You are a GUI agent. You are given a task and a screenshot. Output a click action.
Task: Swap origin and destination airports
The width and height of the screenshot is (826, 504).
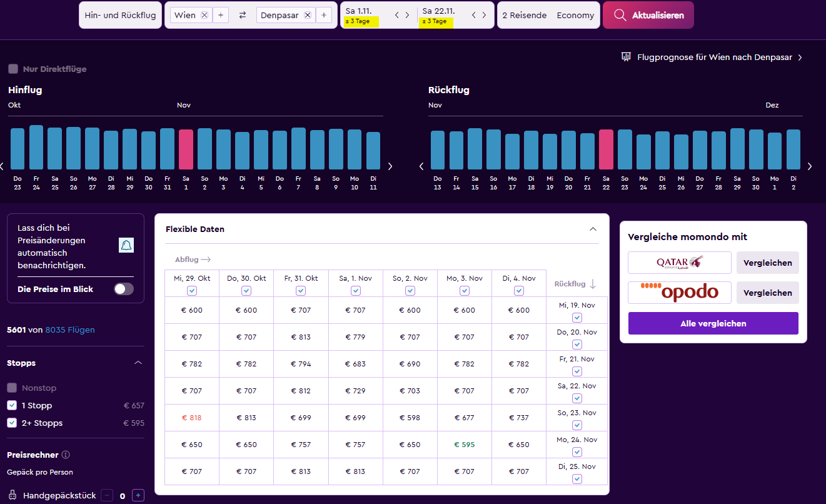point(243,16)
